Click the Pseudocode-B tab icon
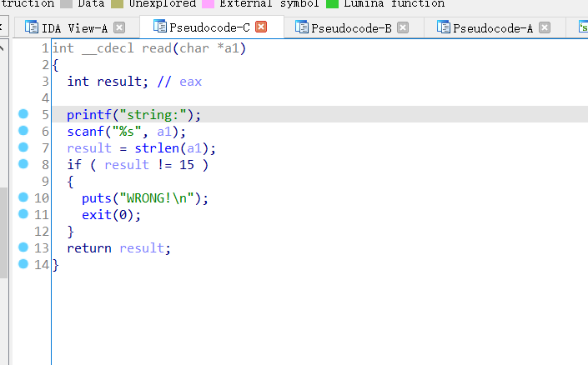588x365 pixels. coord(302,27)
